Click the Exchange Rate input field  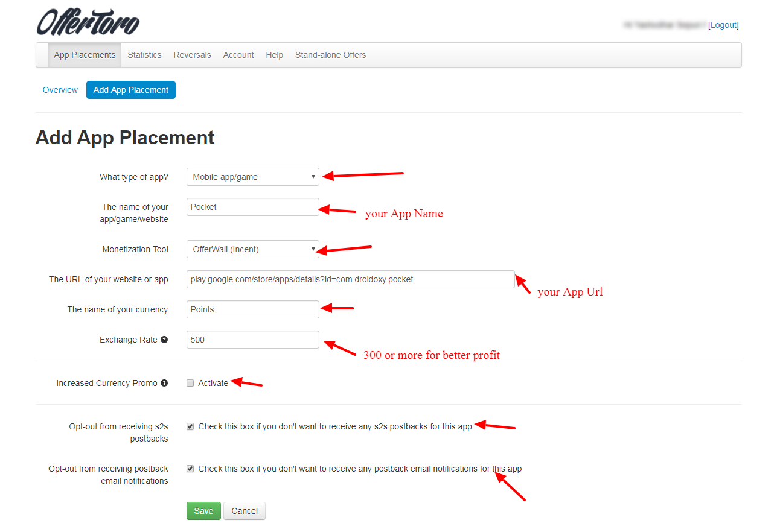pyautogui.click(x=252, y=340)
